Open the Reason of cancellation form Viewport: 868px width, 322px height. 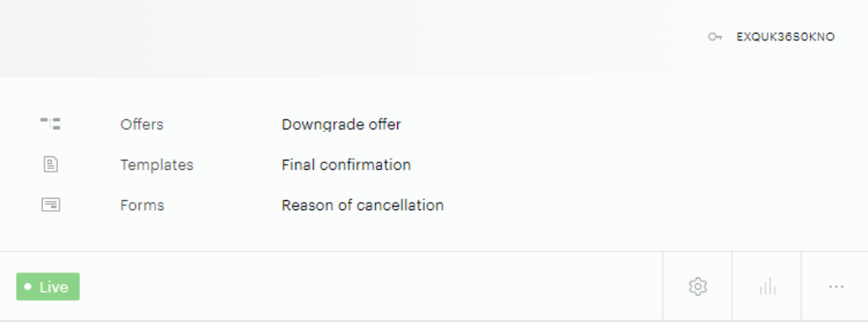click(363, 205)
